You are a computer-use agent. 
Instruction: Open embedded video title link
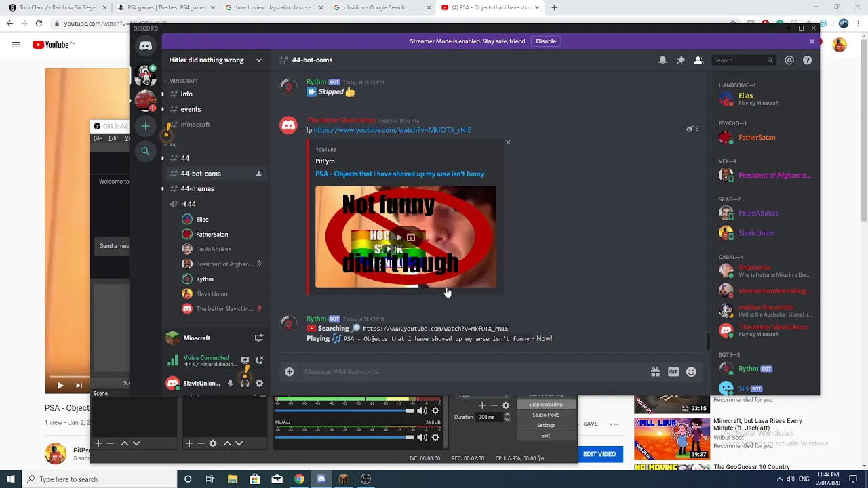tap(399, 174)
